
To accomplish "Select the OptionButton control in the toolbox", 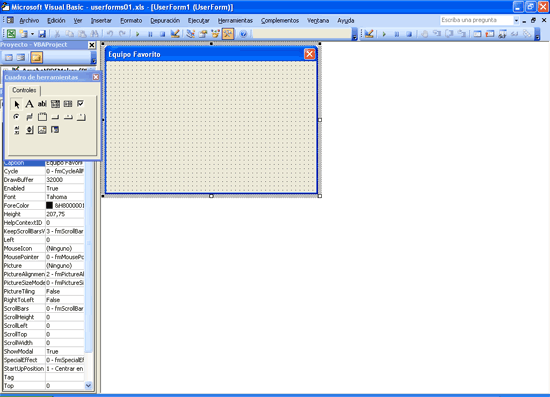I will (16, 117).
